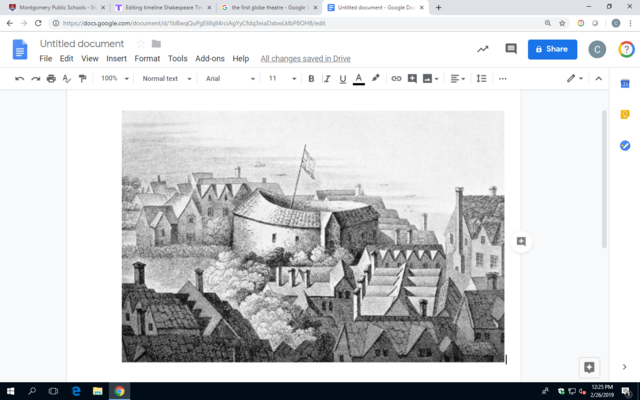Open the Tools menu
The height and width of the screenshot is (400, 640).
178,58
